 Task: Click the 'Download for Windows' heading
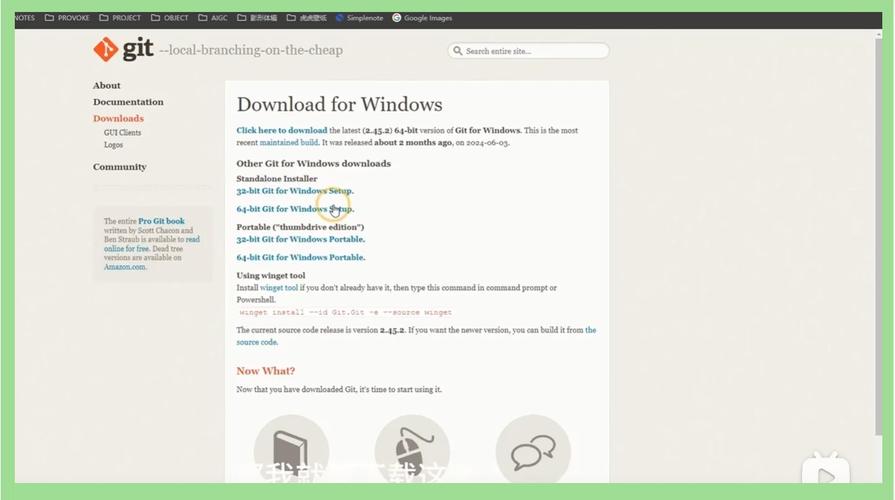click(x=340, y=104)
